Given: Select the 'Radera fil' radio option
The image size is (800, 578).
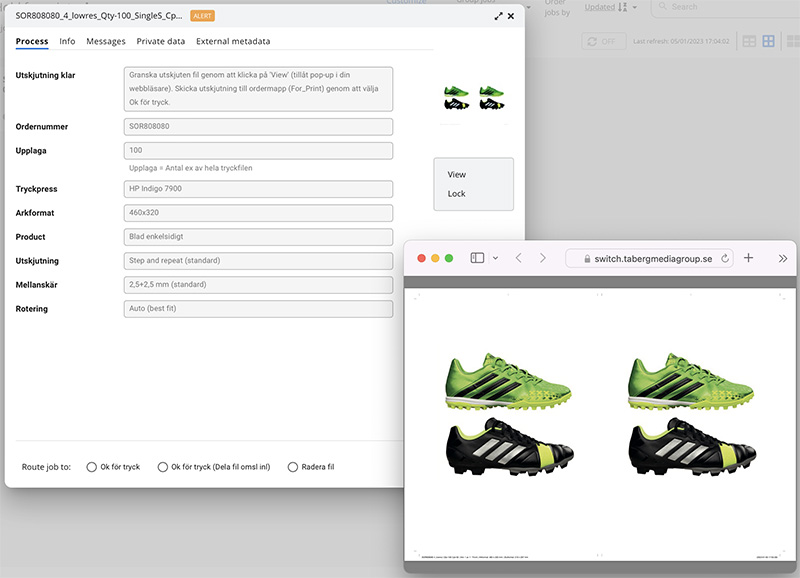Looking at the screenshot, I should pos(293,467).
